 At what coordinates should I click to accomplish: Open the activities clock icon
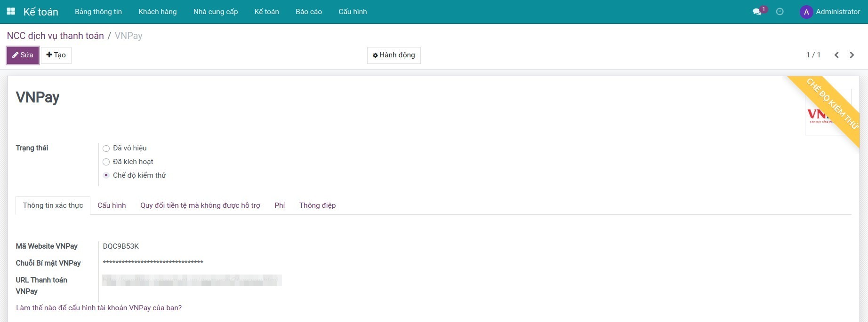click(780, 12)
